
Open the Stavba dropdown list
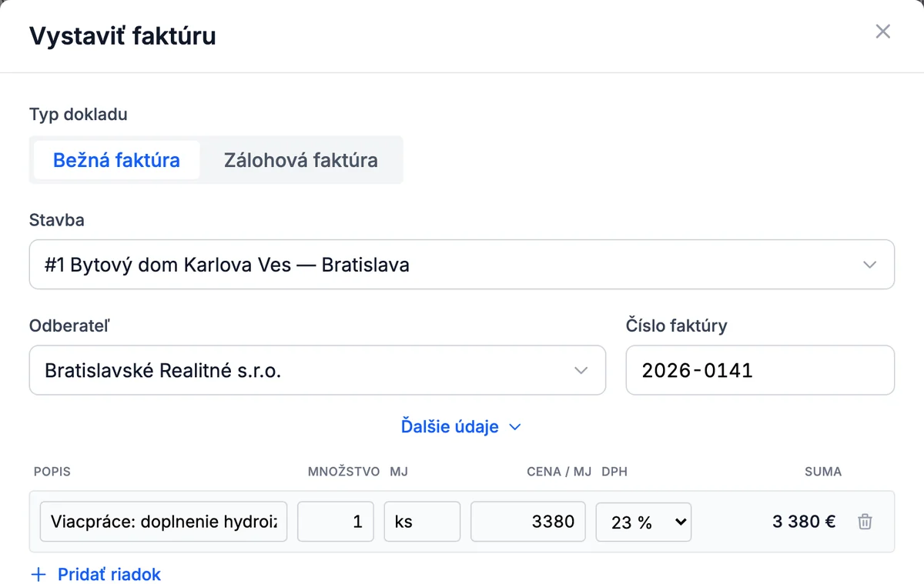click(x=461, y=265)
